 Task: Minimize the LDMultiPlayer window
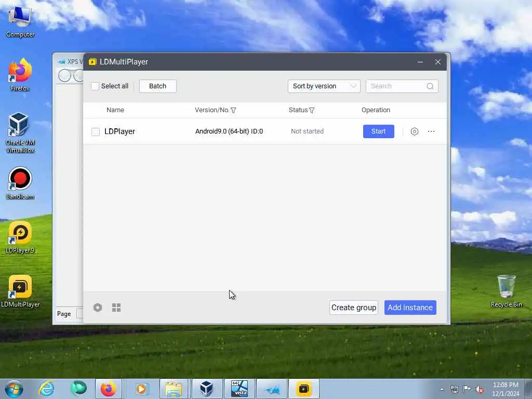click(420, 62)
